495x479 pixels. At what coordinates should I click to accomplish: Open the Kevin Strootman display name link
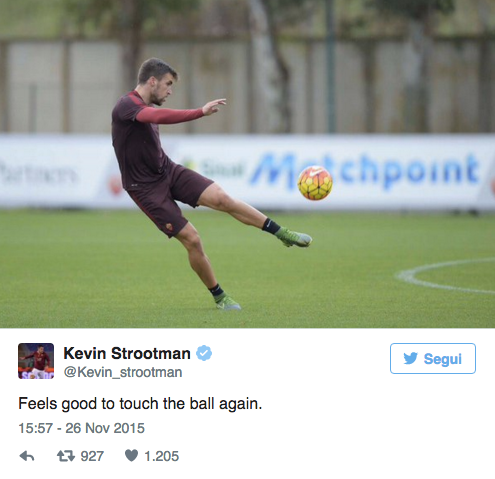click(x=127, y=353)
